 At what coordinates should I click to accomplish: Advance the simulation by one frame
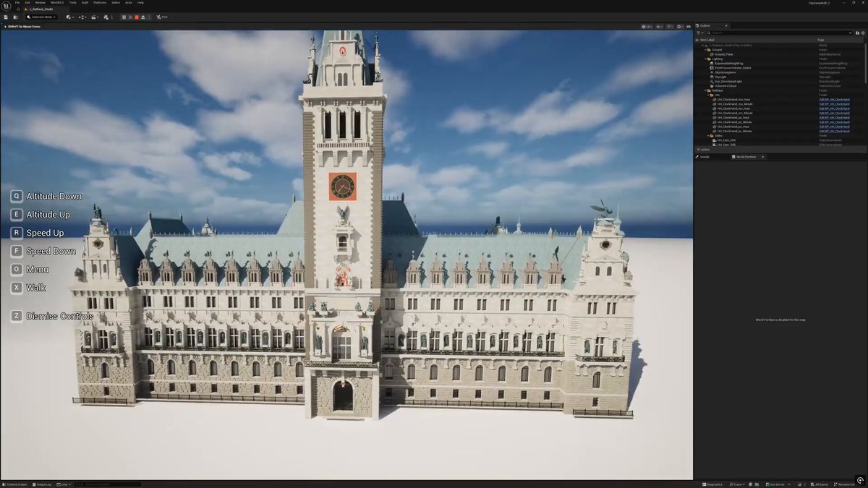[x=130, y=17]
